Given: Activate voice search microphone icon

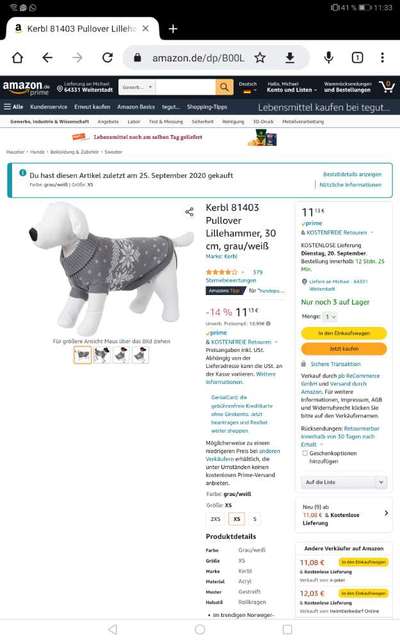Looking at the screenshot, I should pyautogui.click(x=329, y=58).
